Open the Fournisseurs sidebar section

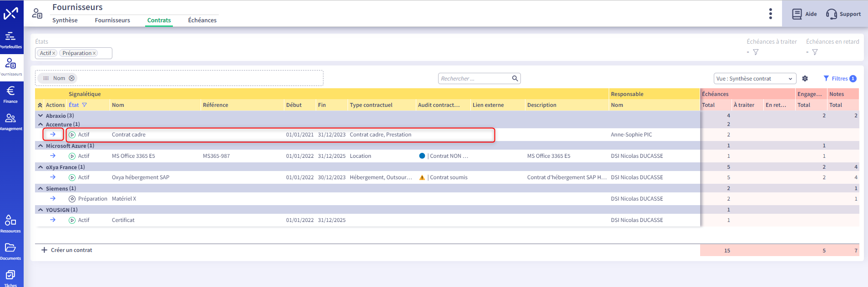[11, 67]
